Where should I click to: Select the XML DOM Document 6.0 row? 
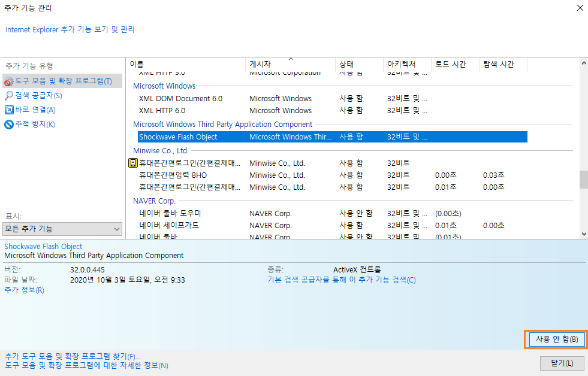[x=332, y=99]
